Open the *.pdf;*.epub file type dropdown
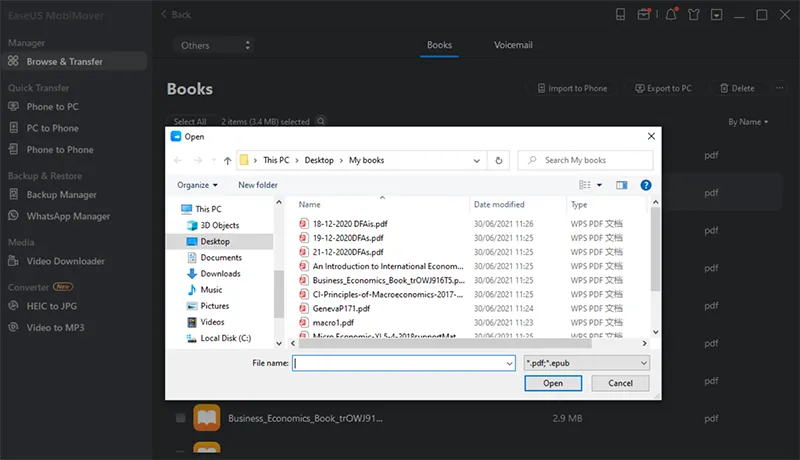Image resolution: width=800 pixels, height=460 pixels. click(586, 363)
